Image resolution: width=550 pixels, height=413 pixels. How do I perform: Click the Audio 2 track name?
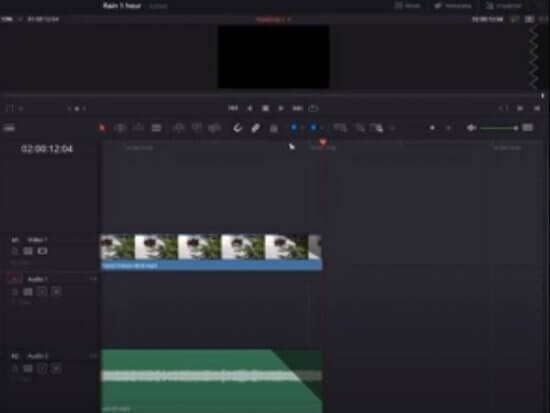[38, 356]
